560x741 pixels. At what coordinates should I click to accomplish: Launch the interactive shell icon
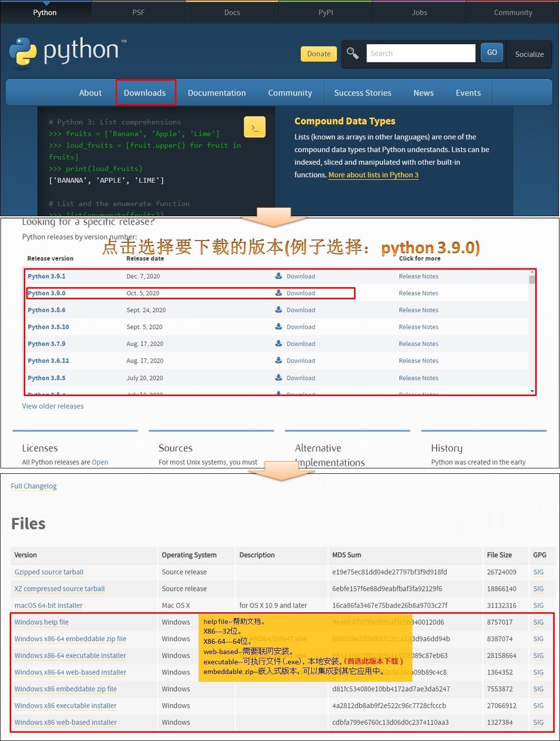[255, 127]
